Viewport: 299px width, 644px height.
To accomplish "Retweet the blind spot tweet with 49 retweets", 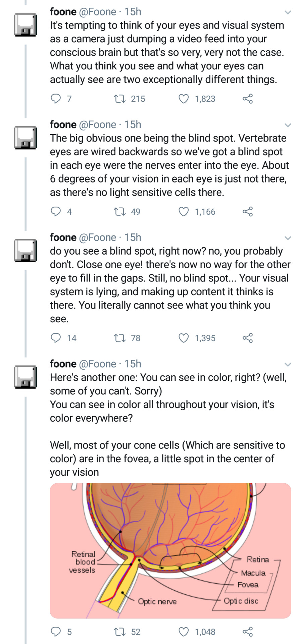I will click(119, 211).
